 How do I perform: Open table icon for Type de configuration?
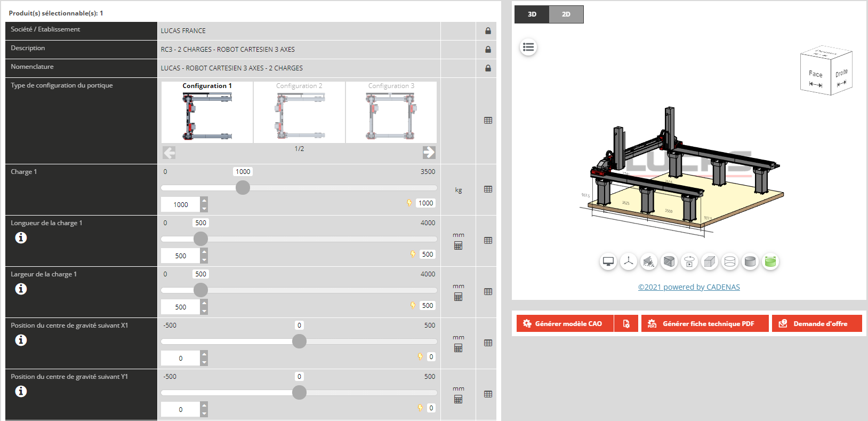coord(488,121)
